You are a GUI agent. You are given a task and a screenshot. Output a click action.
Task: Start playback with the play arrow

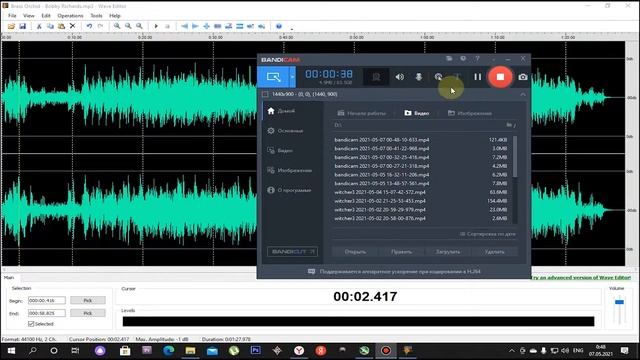click(156, 26)
